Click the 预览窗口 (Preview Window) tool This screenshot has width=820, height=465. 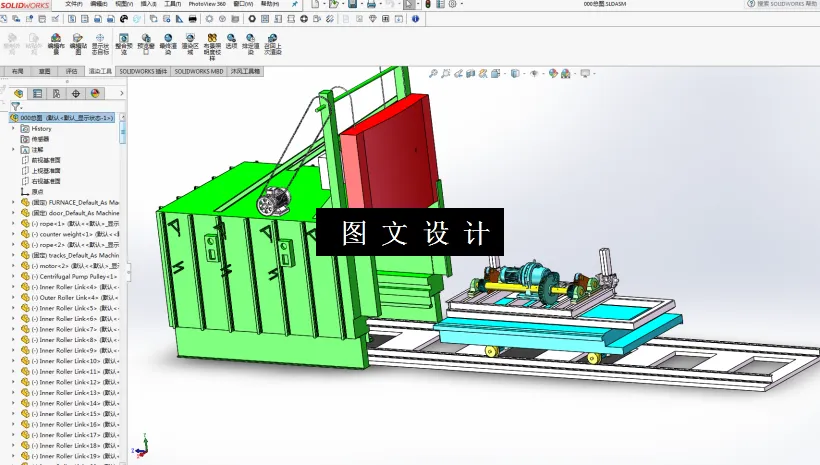point(146,43)
